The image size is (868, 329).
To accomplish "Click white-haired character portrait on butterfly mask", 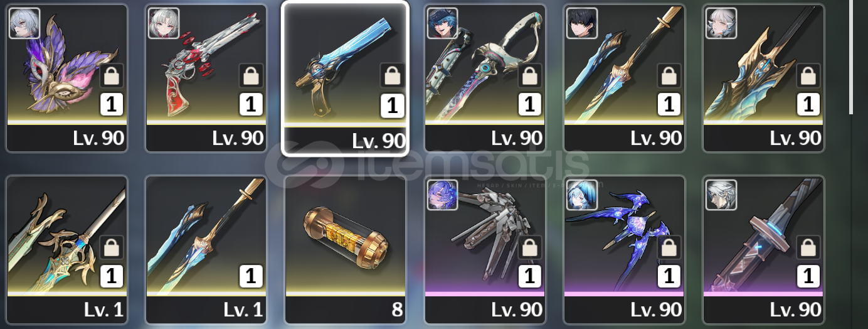I will point(25,23).
